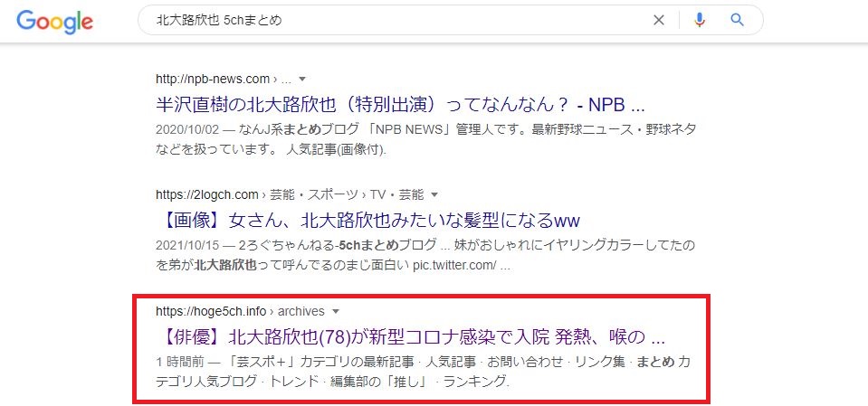Select the https://hoge5ch.info breadcrumb URL

[x=211, y=311]
